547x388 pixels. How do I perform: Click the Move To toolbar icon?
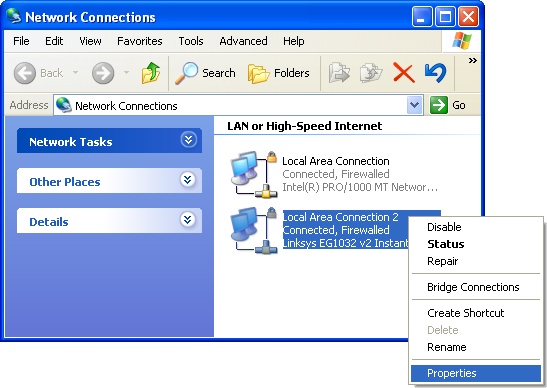coord(339,73)
